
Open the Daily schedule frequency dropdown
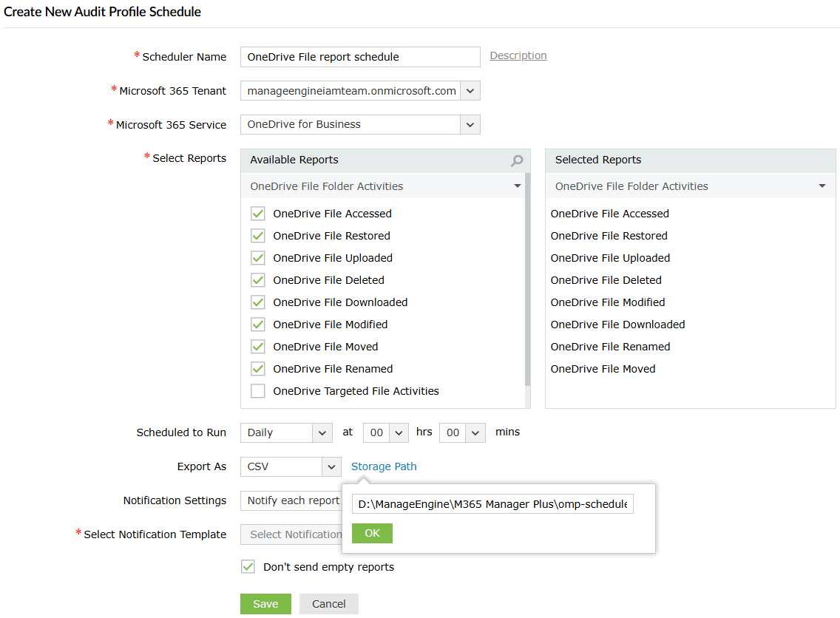click(x=322, y=432)
